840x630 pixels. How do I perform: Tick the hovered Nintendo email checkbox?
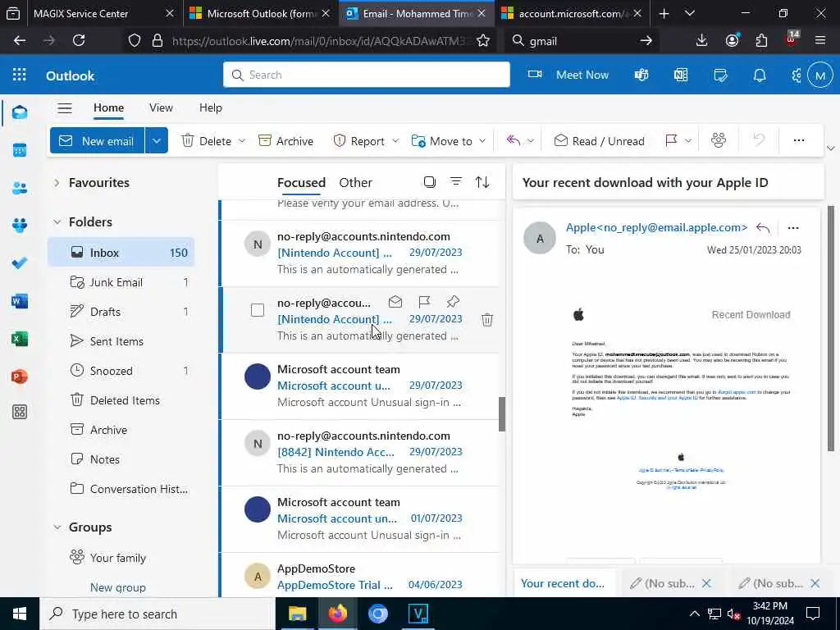(258, 310)
